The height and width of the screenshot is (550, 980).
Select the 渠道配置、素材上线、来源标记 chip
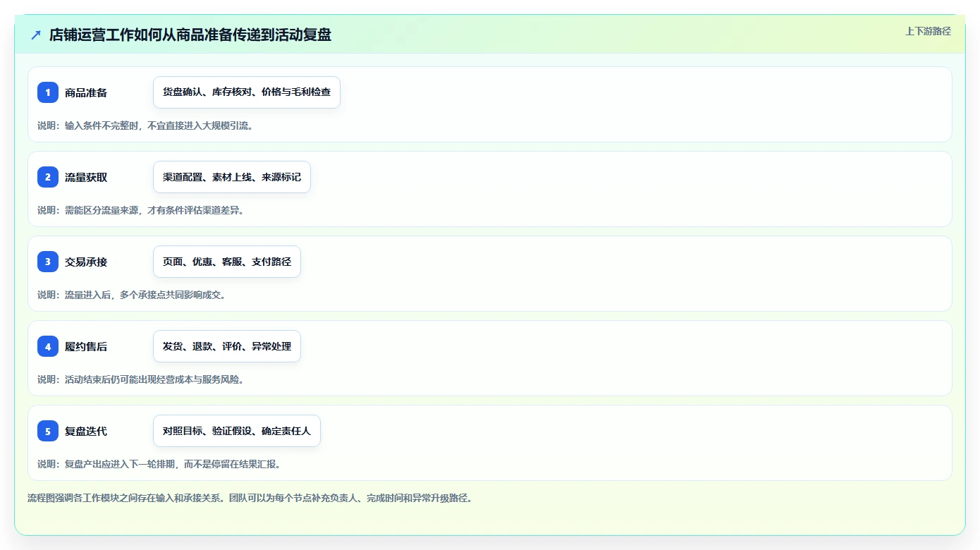(x=232, y=177)
